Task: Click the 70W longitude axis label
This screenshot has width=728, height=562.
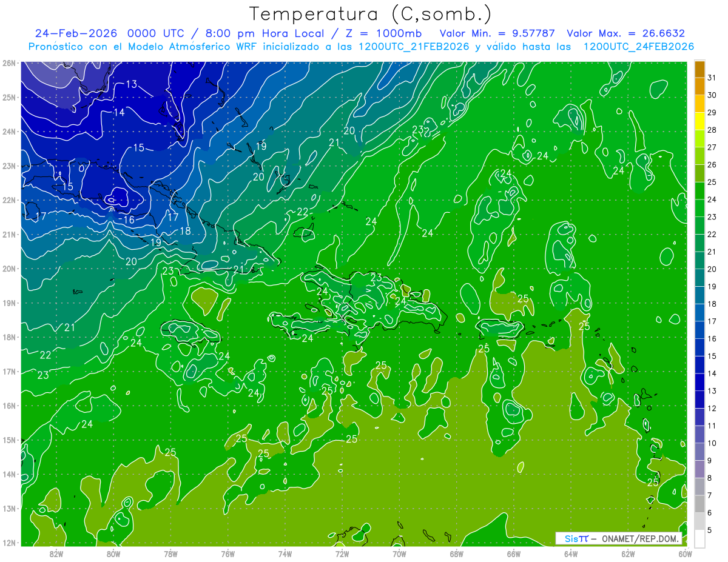Action: pos(399,554)
